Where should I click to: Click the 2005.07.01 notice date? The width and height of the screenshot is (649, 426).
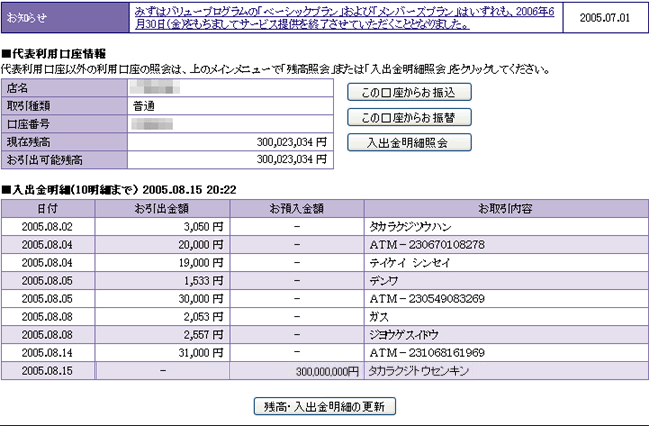[604, 17]
